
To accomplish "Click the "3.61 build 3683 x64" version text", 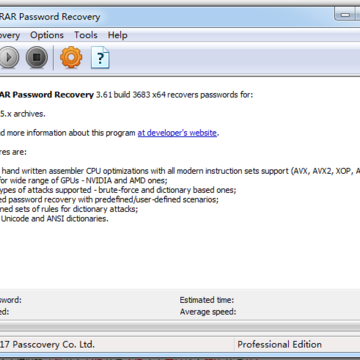I will tap(130, 95).
